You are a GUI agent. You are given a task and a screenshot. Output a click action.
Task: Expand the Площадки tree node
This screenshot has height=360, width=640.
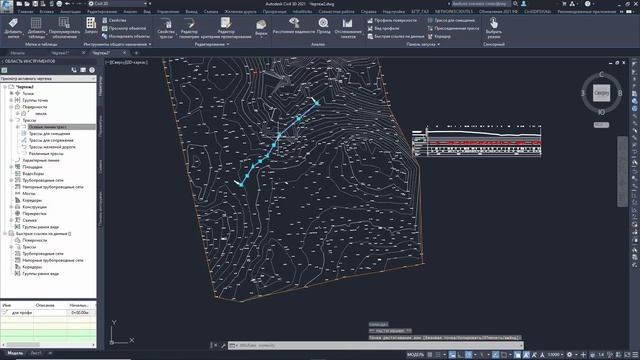pos(11,167)
